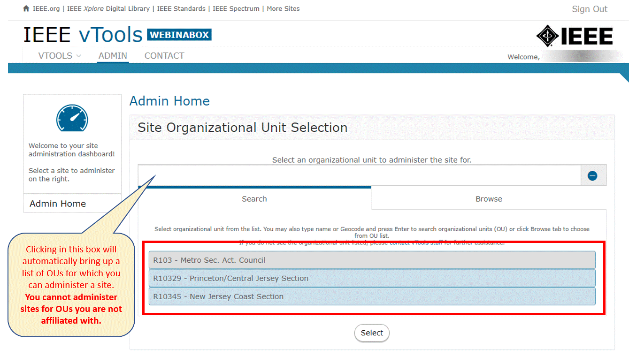Select the ADMIN menu item
Image resolution: width=629 pixels, height=364 pixels.
113,56
